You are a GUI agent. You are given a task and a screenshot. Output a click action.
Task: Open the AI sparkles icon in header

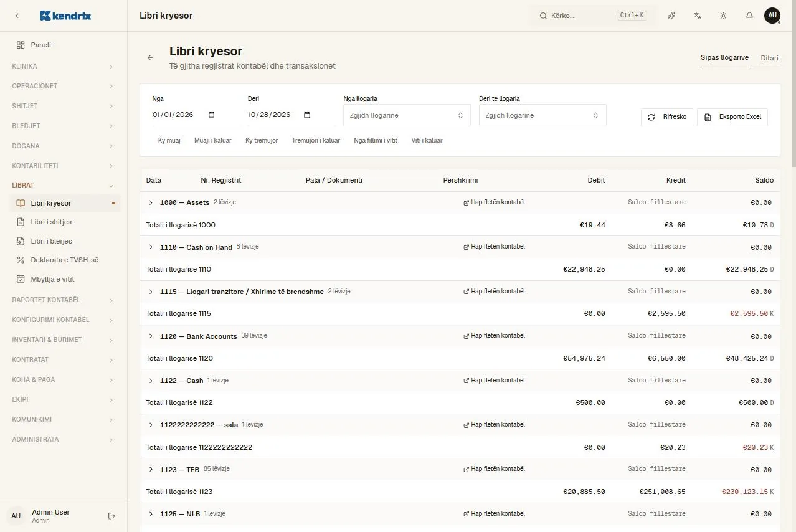(671, 16)
